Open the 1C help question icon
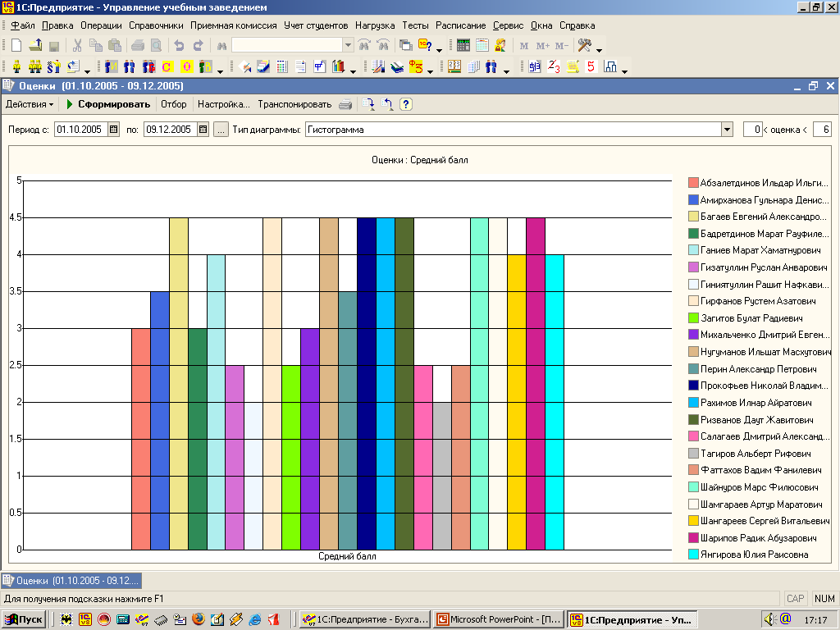The width and height of the screenshot is (840, 630). click(426, 46)
